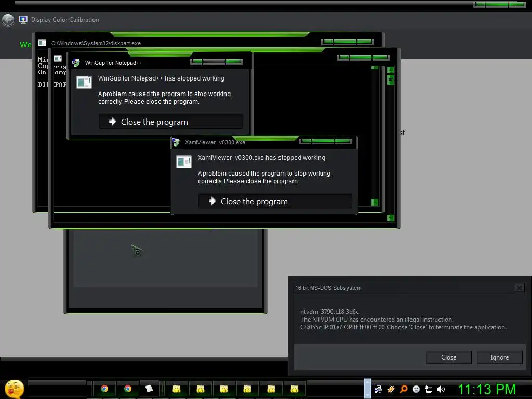Close the program in the XamlViewer dialog
The height and width of the screenshot is (399, 532).
pyautogui.click(x=275, y=201)
